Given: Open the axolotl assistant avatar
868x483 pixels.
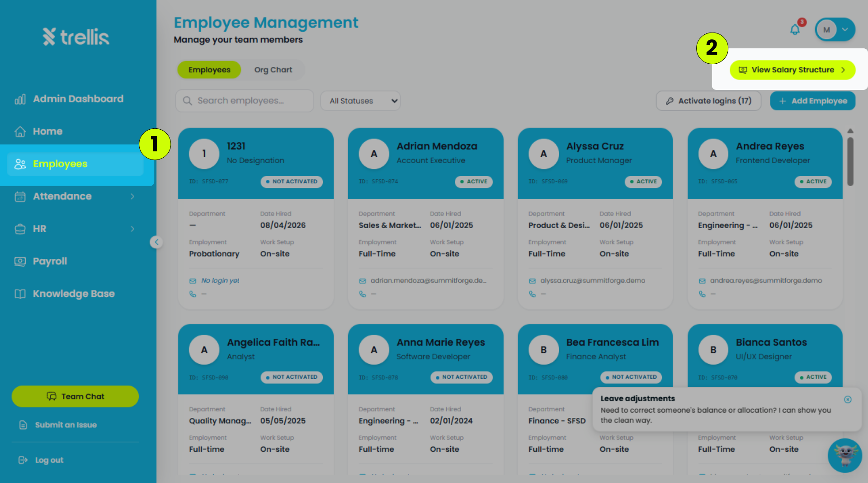Looking at the screenshot, I should click(x=844, y=455).
